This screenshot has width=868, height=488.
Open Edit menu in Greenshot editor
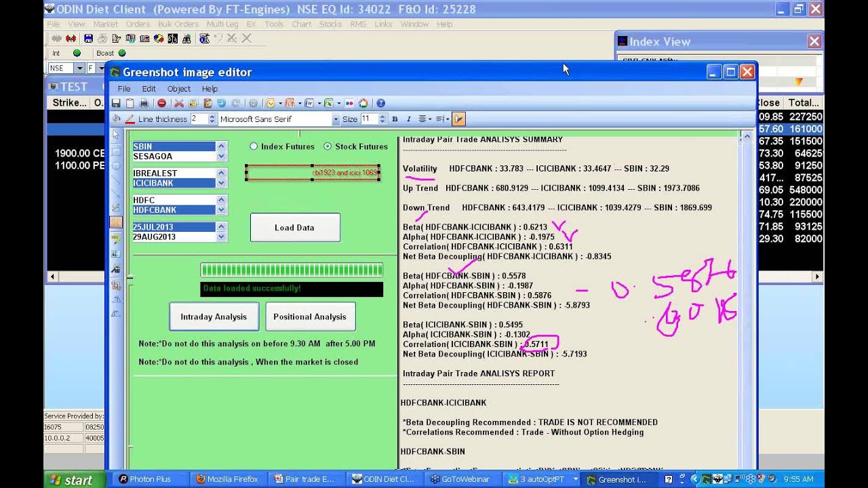click(x=149, y=89)
